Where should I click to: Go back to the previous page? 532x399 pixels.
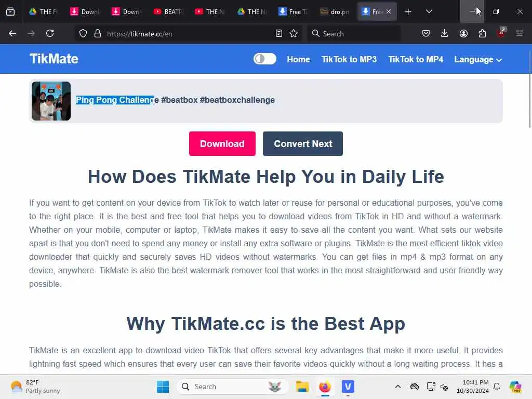(x=12, y=34)
